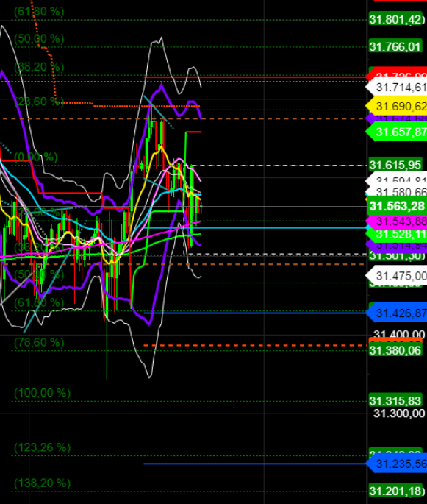Click the 31.801,42 price label
427x504 pixels.
(395, 19)
